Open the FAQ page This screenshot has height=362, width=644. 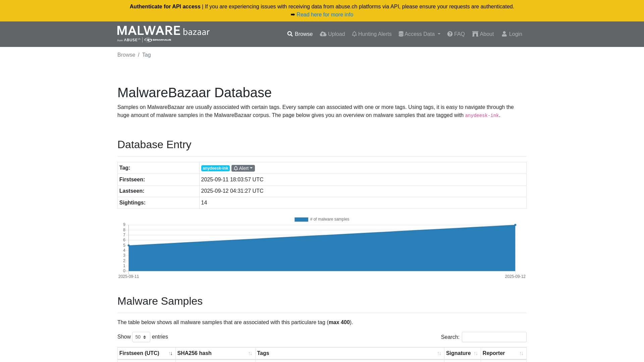(456, 34)
